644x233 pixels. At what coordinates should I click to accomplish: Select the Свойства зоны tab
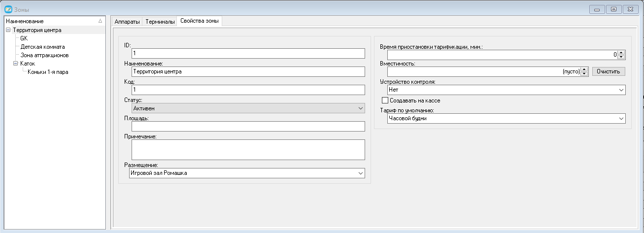200,21
